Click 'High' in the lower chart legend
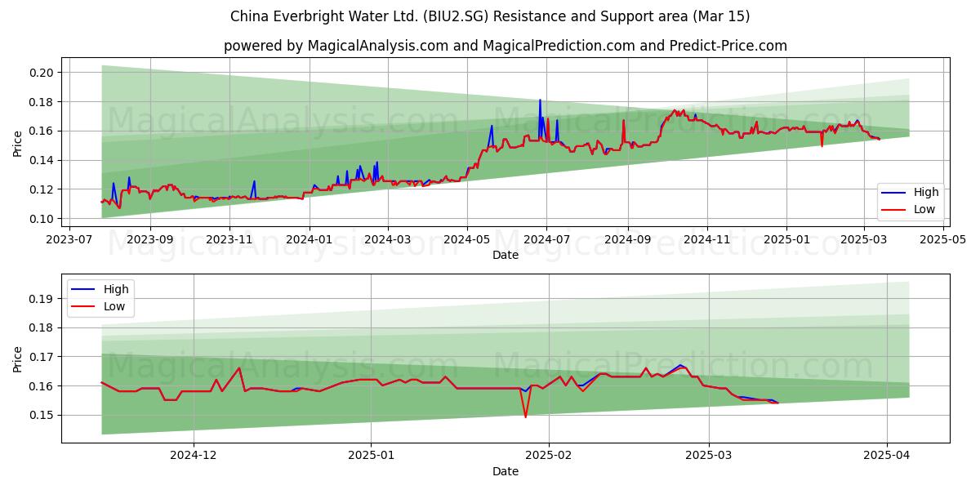 pyautogui.click(x=116, y=289)
